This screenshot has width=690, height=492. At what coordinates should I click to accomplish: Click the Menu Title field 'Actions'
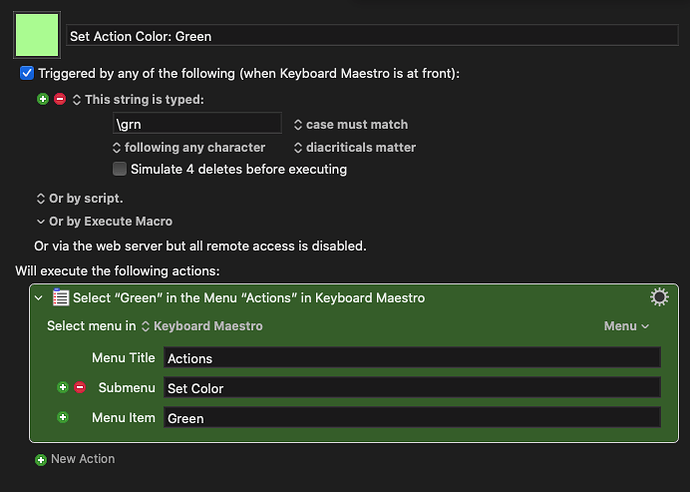(412, 358)
